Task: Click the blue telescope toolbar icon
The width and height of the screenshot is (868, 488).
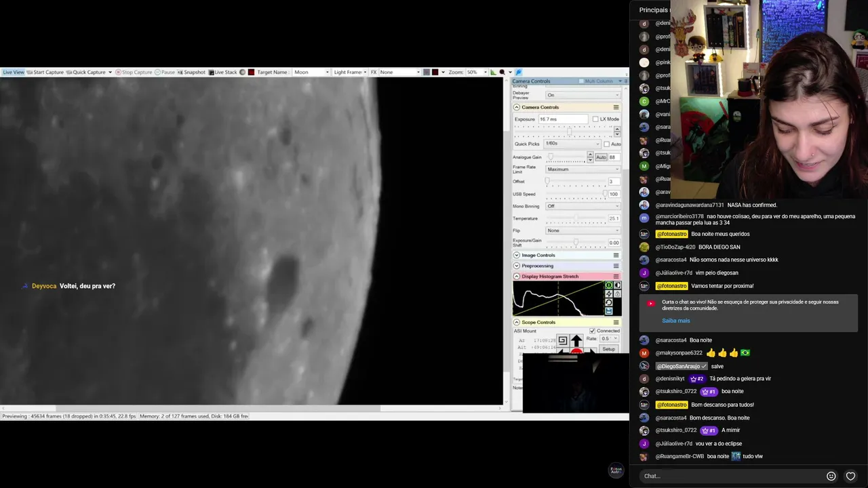Action: click(519, 72)
